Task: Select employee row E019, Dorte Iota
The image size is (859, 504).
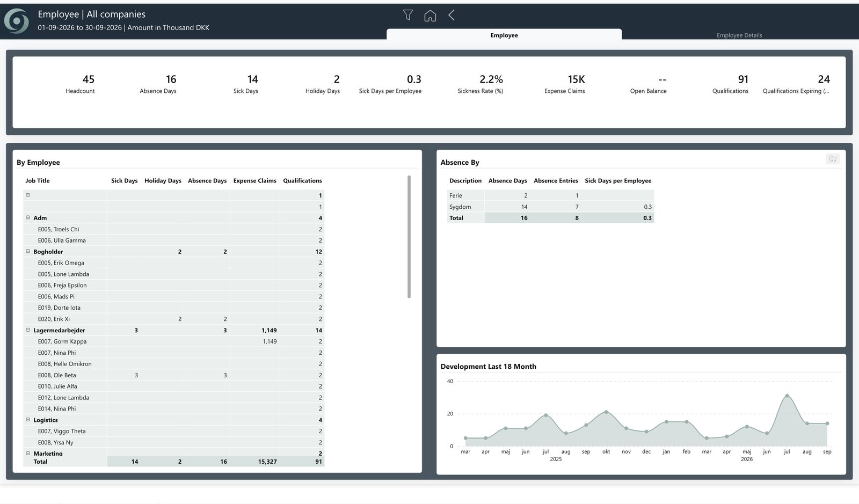Action: click(173, 308)
